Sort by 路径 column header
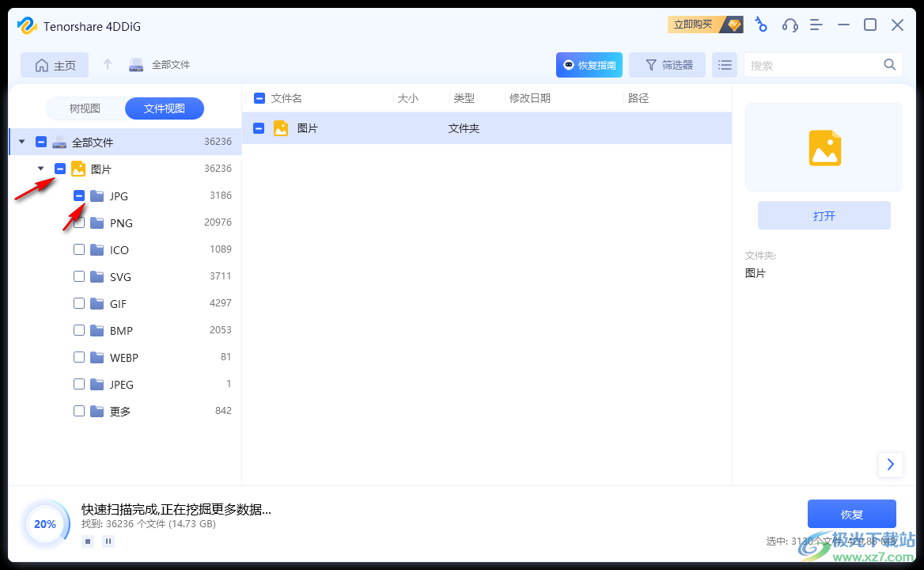The width and height of the screenshot is (924, 570). (638, 98)
